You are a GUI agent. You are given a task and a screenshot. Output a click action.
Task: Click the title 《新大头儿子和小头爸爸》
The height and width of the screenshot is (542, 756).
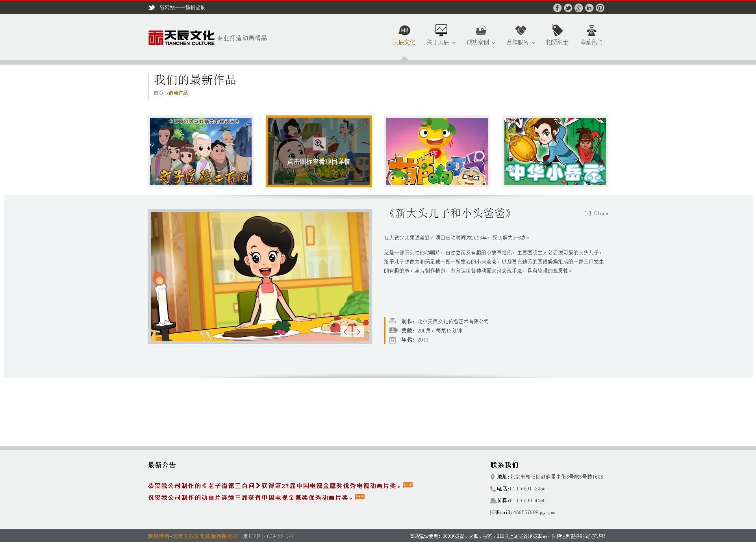(x=449, y=213)
